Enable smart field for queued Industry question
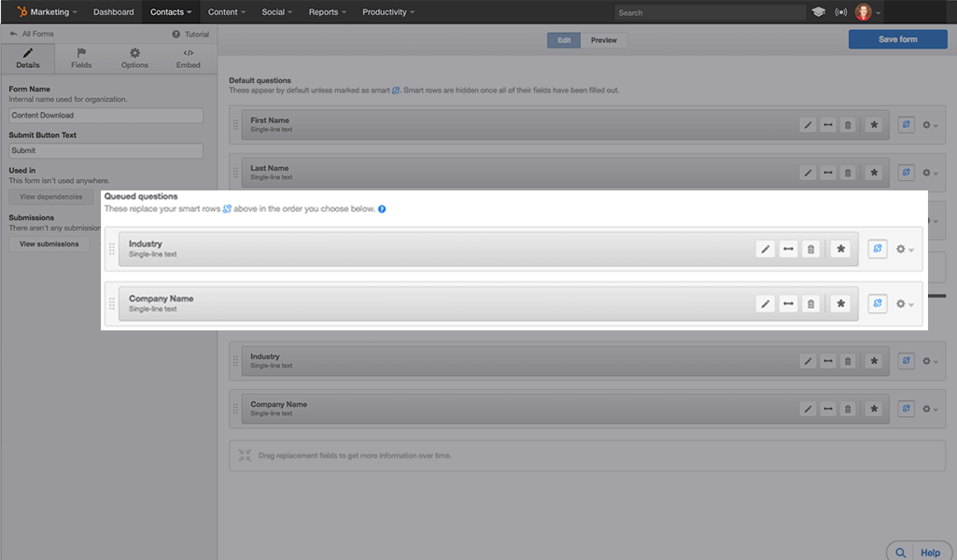The image size is (957, 560). 876,249
